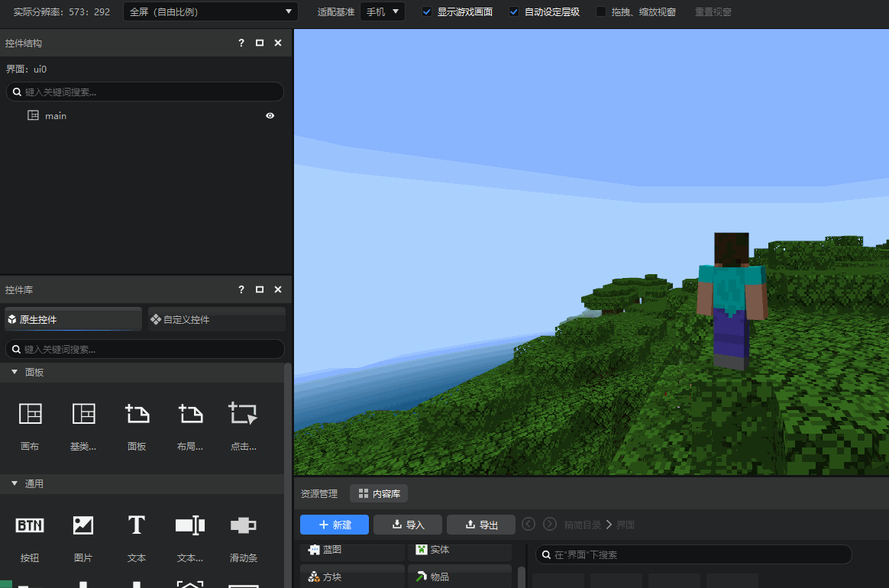Select the 实体 category
The height and width of the screenshot is (588, 889).
tap(459, 550)
